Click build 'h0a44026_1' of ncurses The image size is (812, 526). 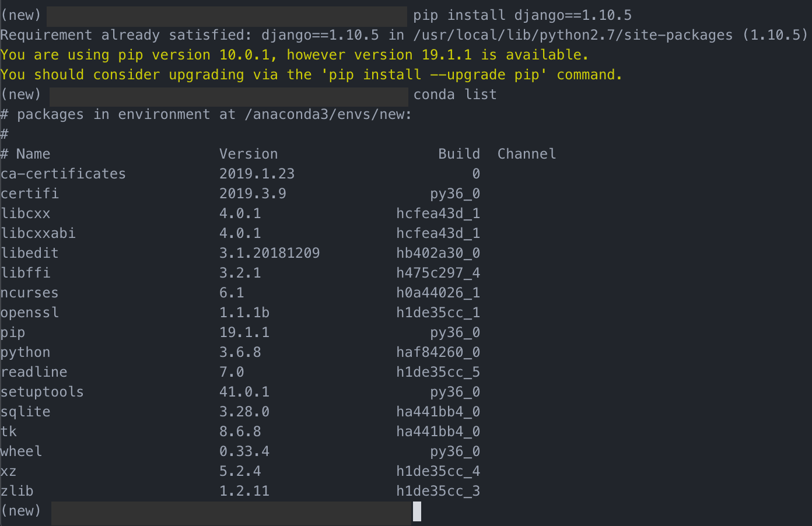(x=438, y=293)
